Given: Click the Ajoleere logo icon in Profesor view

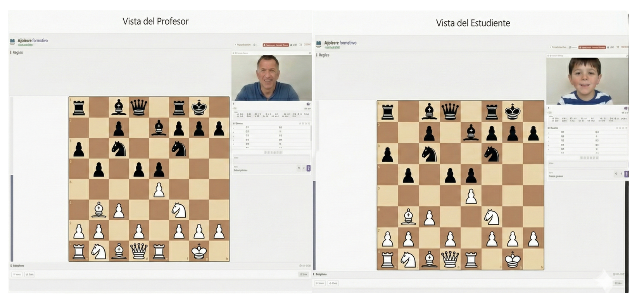Looking at the screenshot, I should click(x=12, y=41).
